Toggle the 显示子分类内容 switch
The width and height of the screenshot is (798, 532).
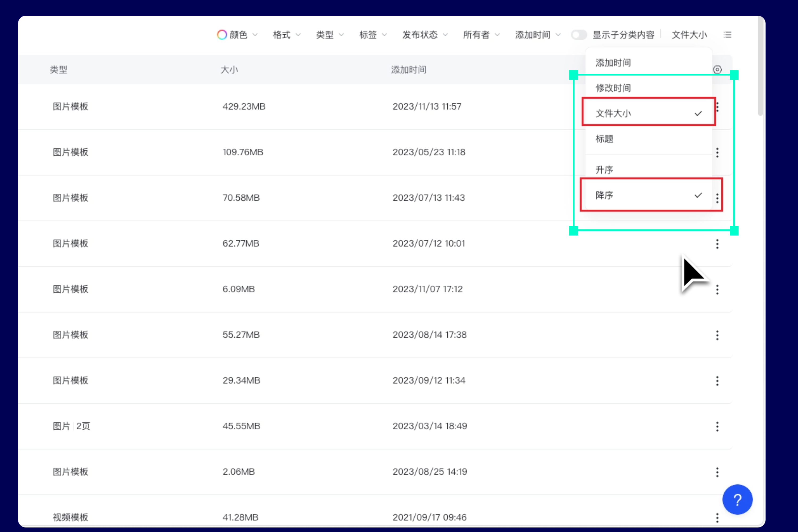579,35
